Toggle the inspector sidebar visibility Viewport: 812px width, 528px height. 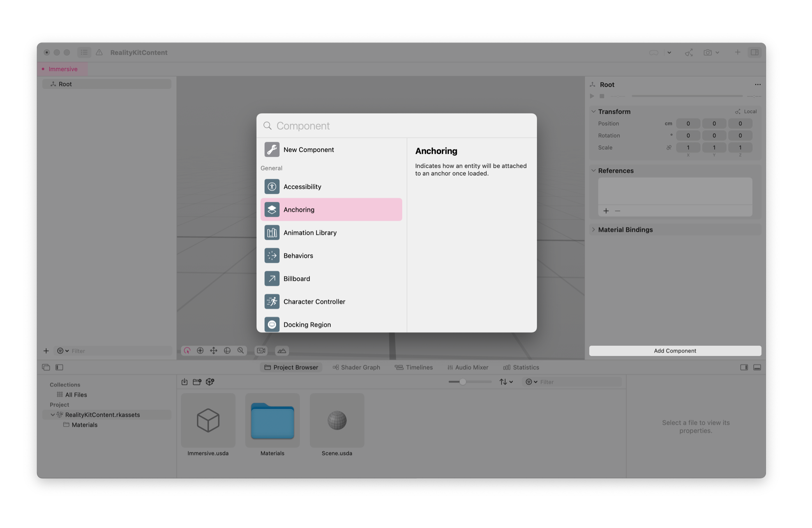tap(754, 52)
